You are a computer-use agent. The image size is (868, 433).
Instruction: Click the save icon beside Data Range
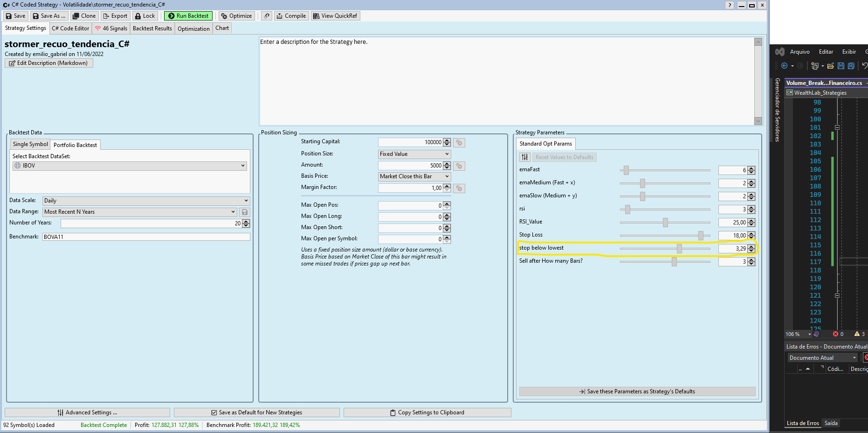click(x=245, y=212)
